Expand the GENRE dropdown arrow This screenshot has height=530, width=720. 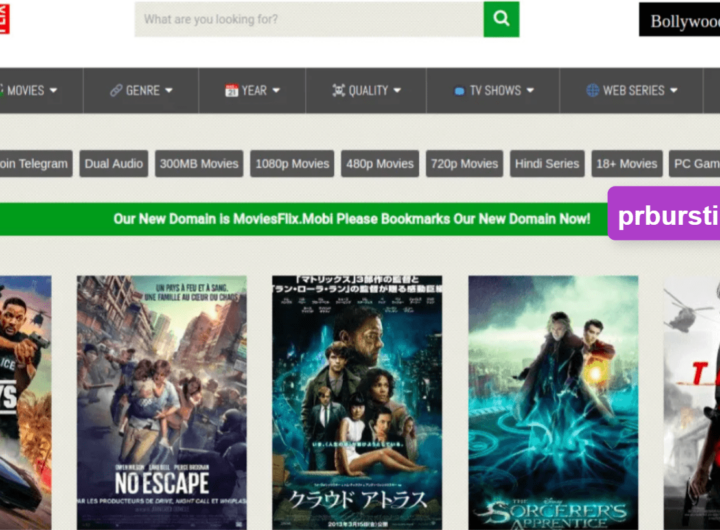point(169,90)
